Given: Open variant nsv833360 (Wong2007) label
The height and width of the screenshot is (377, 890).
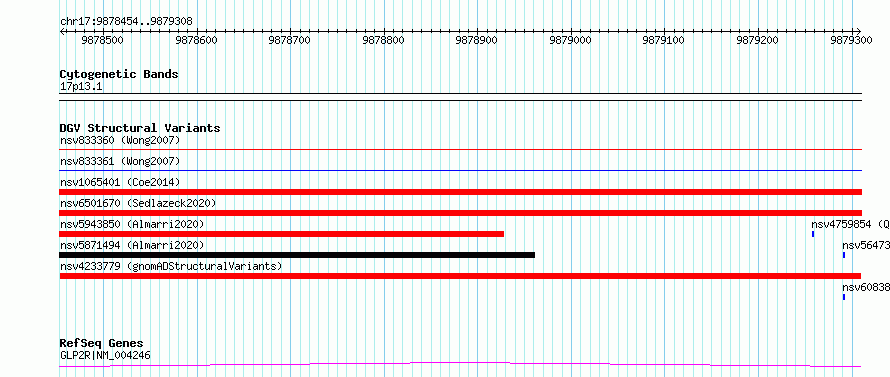Looking at the screenshot, I should pos(120,140).
